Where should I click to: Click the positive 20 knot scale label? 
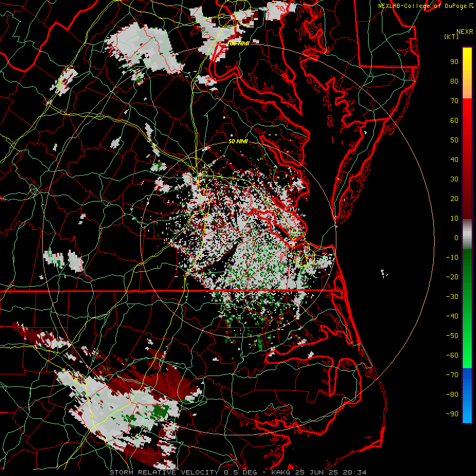click(x=454, y=199)
